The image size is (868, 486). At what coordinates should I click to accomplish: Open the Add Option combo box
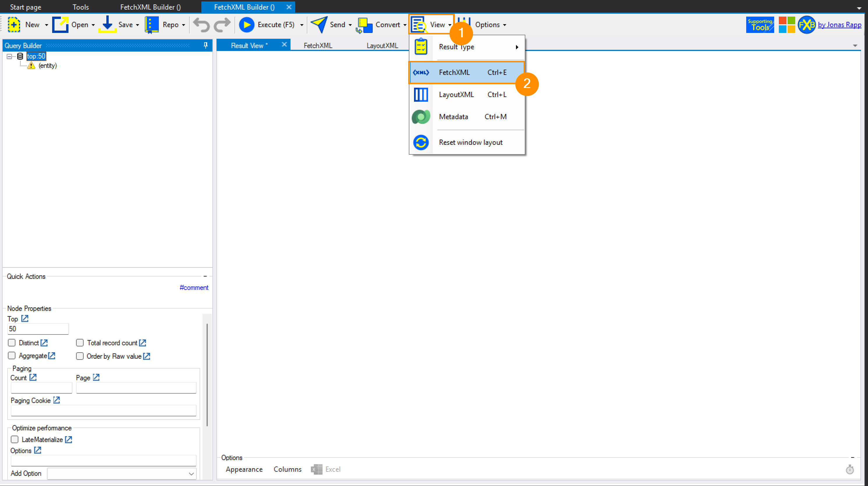point(191,473)
